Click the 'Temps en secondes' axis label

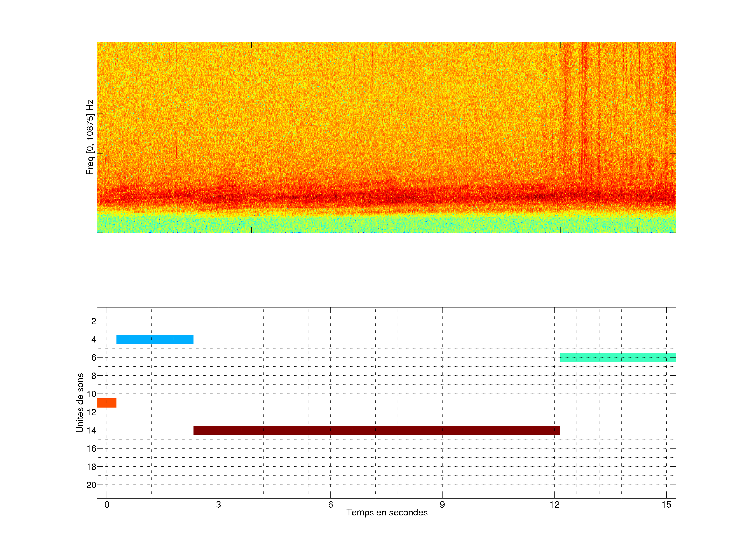click(387, 512)
